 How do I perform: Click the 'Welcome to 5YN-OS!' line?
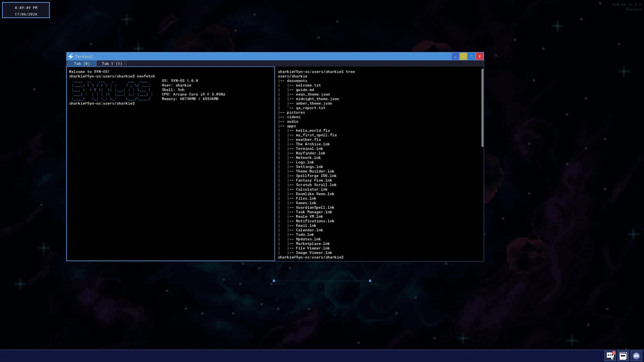tap(89, 72)
